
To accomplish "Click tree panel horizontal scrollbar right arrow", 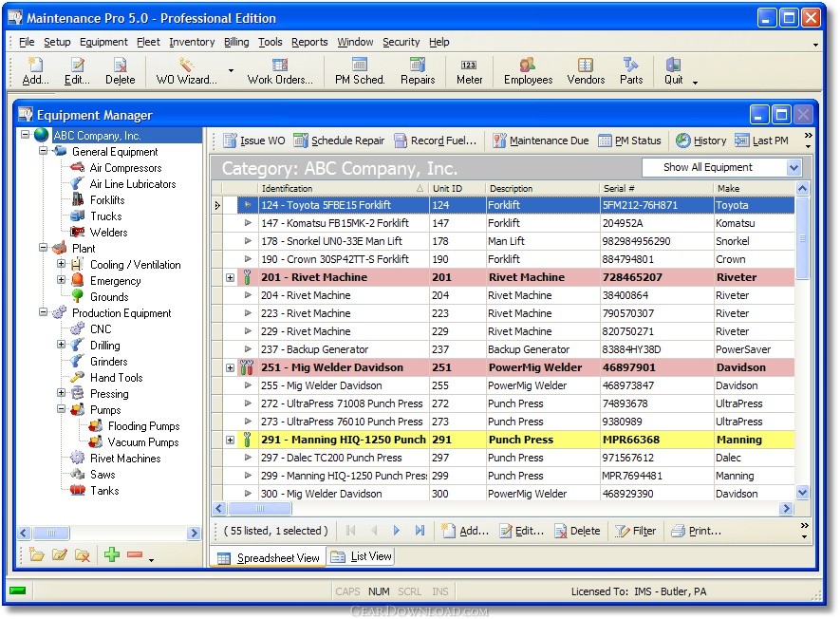I will [x=194, y=533].
